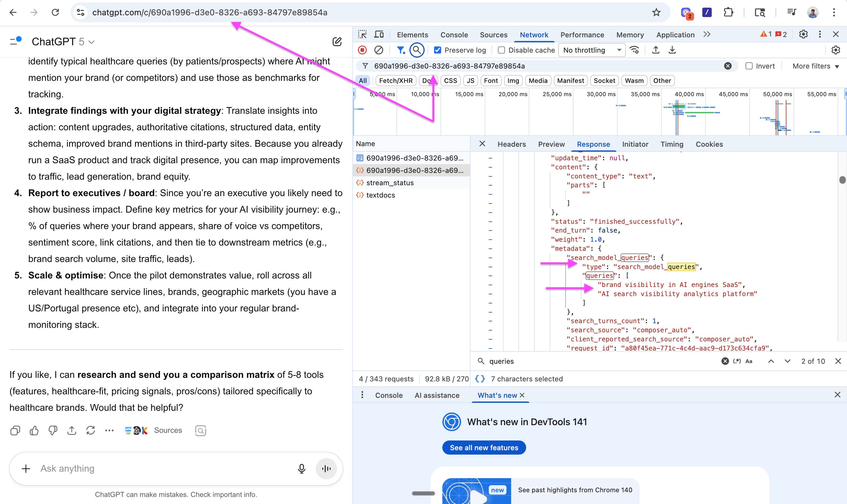Check the Invert filter checkbox
This screenshot has height=504, width=847.
[748, 66]
